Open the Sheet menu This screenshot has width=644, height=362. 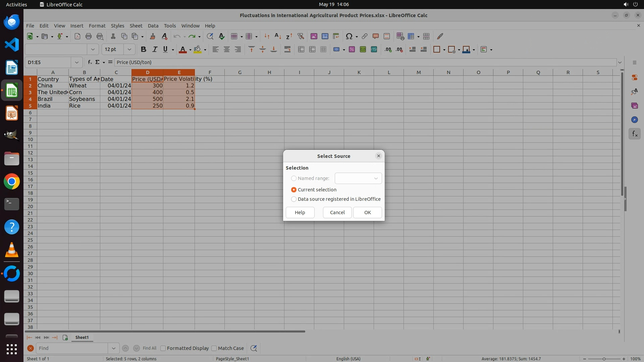136,26
